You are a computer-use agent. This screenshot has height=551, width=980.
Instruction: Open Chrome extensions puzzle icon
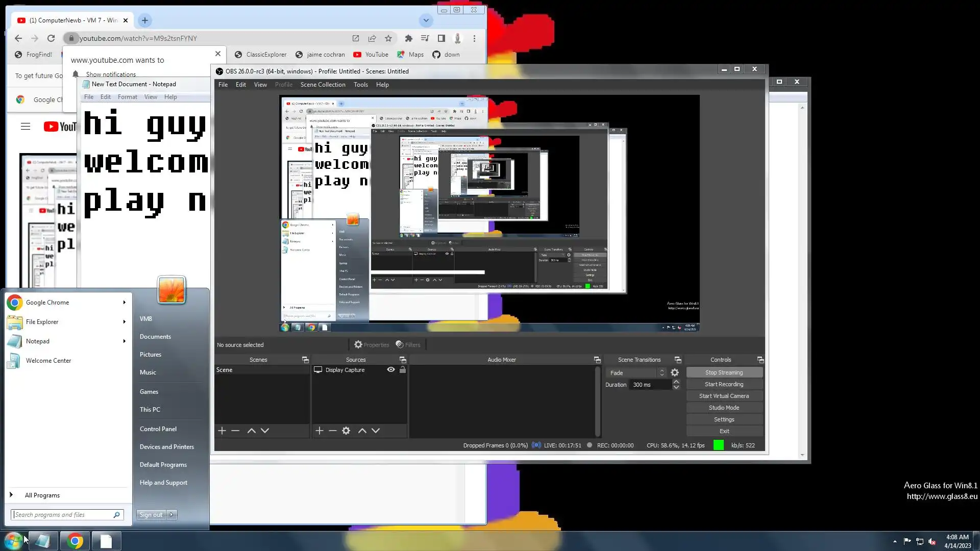coord(408,38)
